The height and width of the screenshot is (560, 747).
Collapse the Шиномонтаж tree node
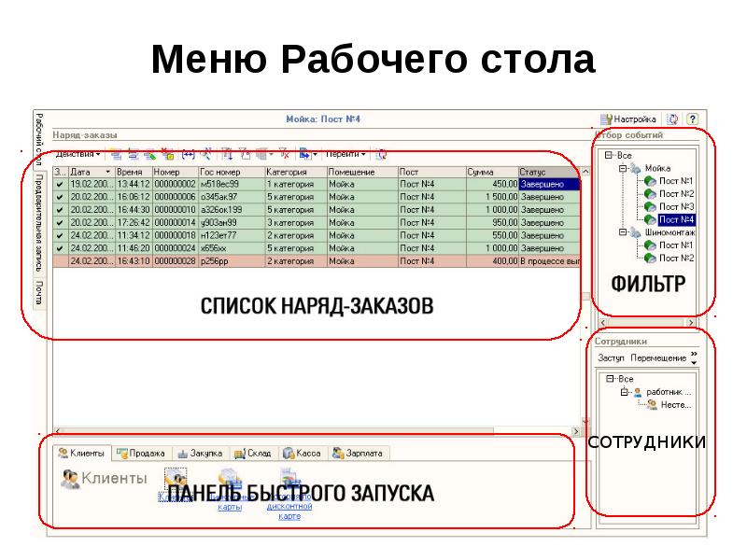click(622, 231)
